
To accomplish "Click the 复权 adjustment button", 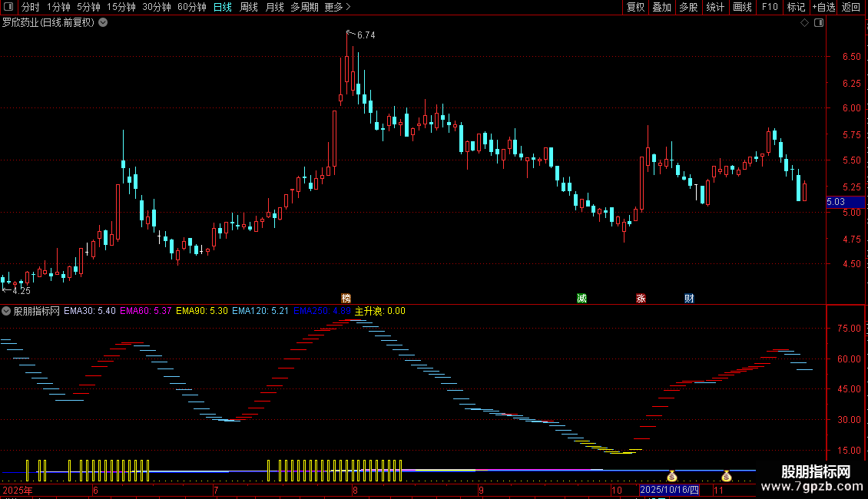I will click(x=635, y=7).
